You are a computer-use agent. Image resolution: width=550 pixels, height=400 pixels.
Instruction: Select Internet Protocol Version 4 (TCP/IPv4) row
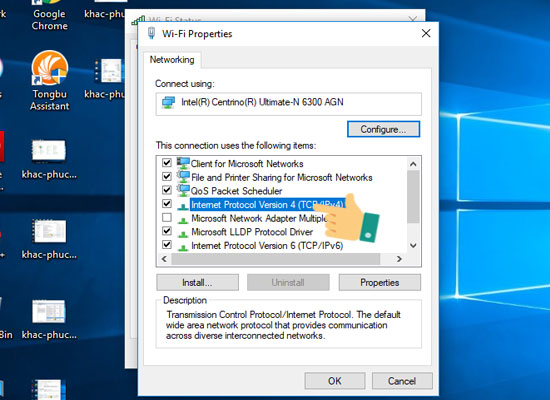point(267,205)
